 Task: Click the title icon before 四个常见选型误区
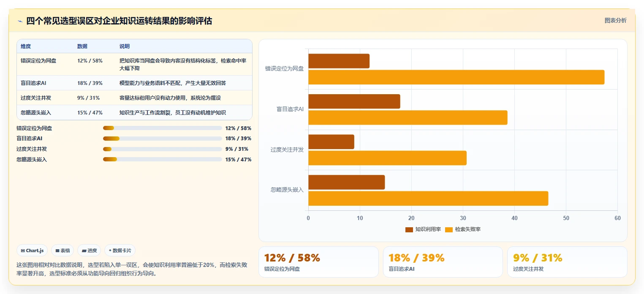click(x=20, y=21)
